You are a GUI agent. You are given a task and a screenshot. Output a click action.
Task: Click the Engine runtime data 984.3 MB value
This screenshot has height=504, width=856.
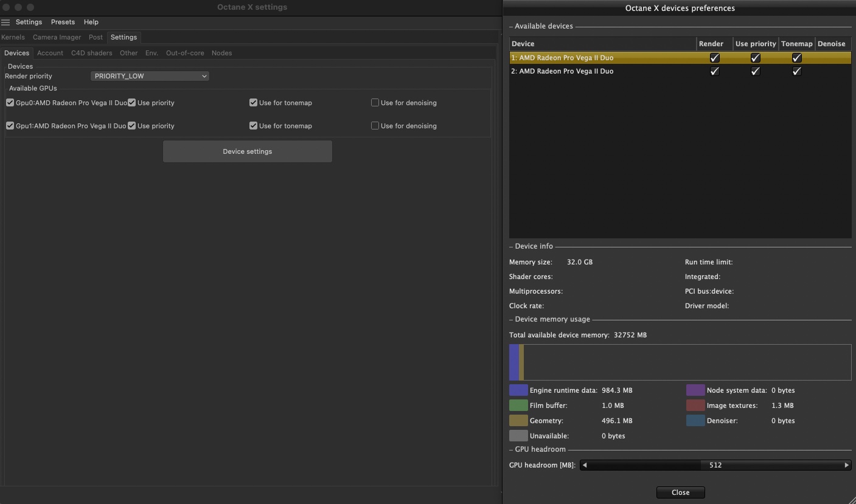[617, 390]
